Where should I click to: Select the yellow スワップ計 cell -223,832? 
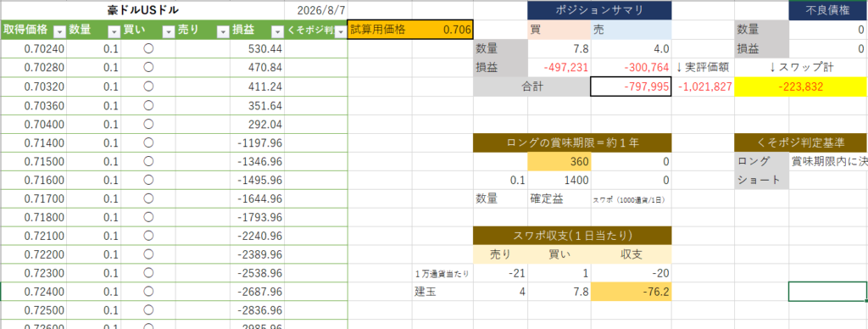[x=800, y=86]
